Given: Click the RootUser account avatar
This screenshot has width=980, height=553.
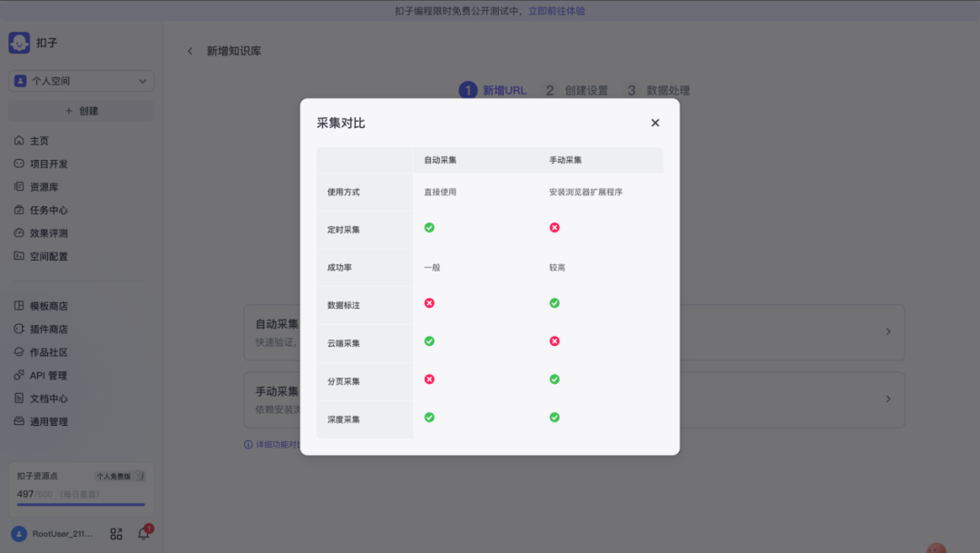Looking at the screenshot, I should [x=19, y=534].
